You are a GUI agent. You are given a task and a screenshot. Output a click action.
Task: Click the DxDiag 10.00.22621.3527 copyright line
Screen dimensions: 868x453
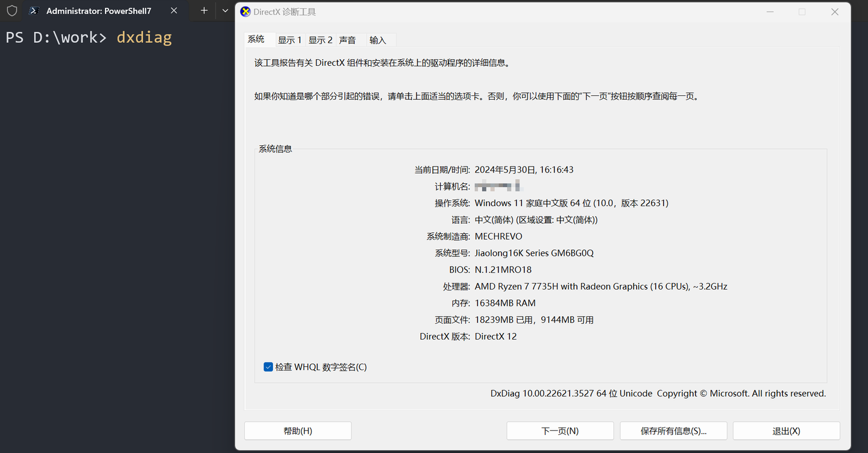(658, 393)
